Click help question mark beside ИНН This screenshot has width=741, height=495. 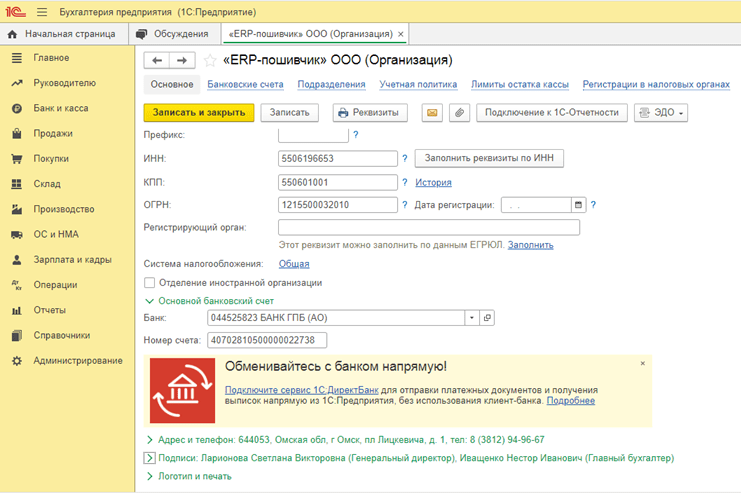pyautogui.click(x=405, y=158)
